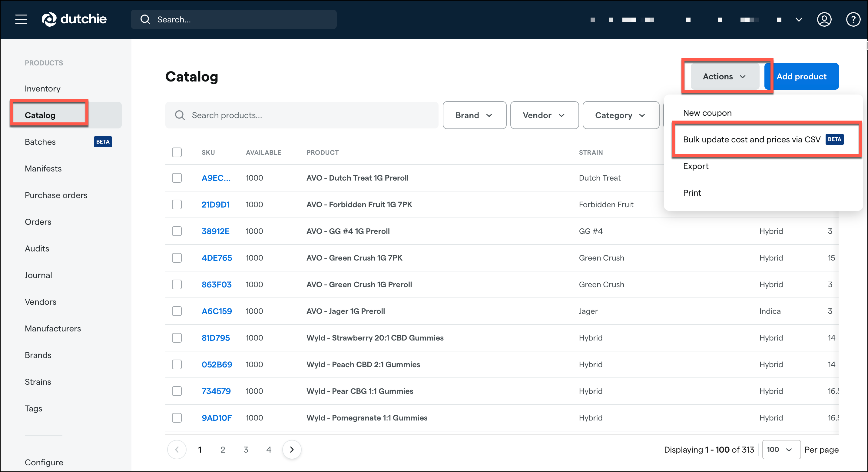Image resolution: width=868 pixels, height=472 pixels.
Task: Check the Wyld Pomegranate 1:1 Gummies row
Action: tap(177, 417)
